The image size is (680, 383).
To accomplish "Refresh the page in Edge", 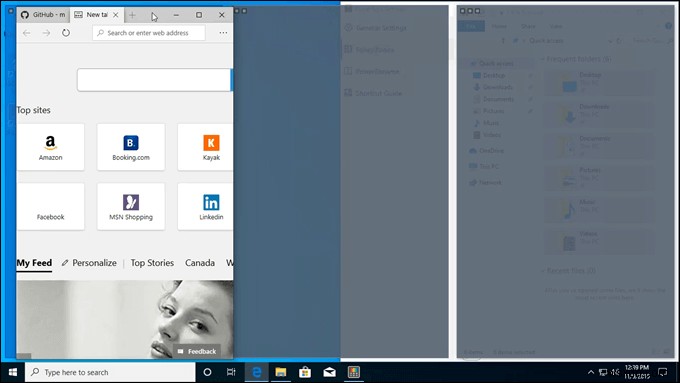I will click(65, 33).
